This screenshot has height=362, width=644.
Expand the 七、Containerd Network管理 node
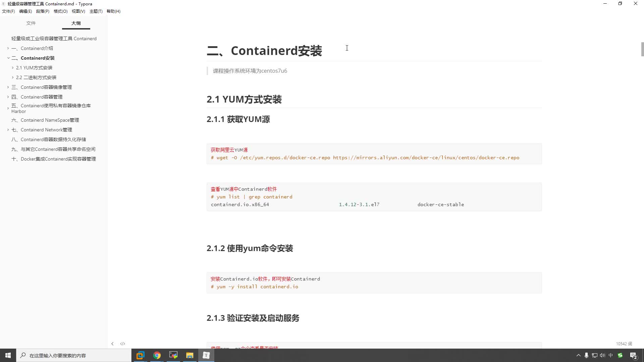coord(8,130)
